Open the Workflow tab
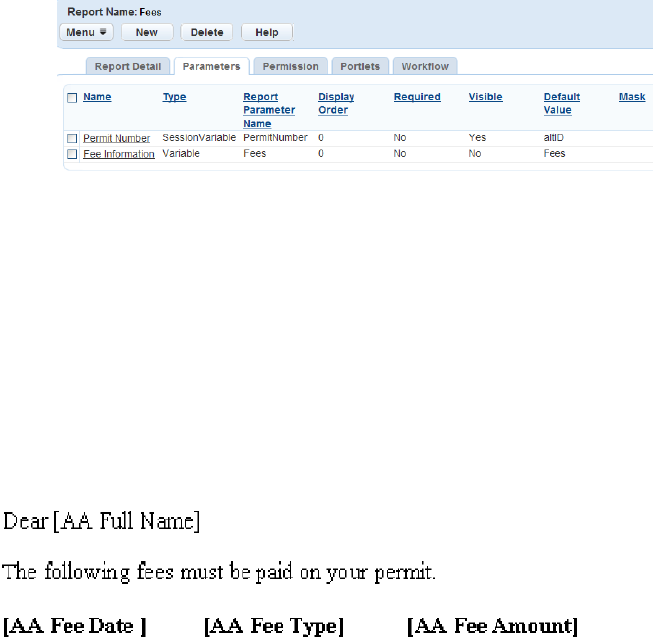 coord(425,67)
